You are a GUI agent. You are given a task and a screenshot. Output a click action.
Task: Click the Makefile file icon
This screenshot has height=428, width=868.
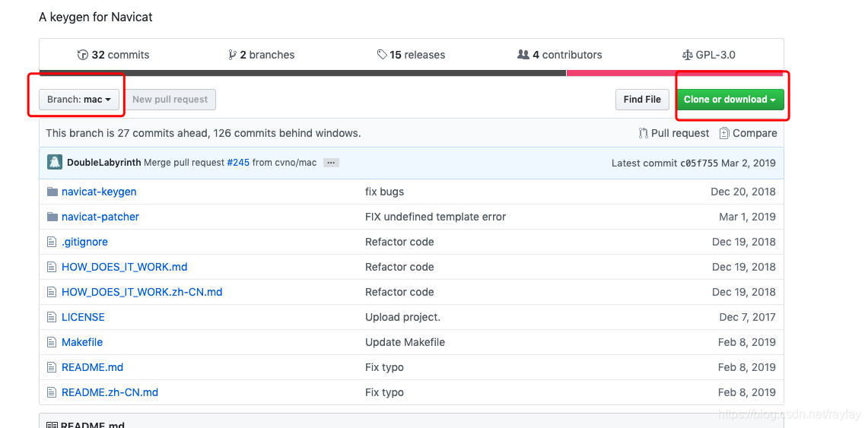(52, 342)
